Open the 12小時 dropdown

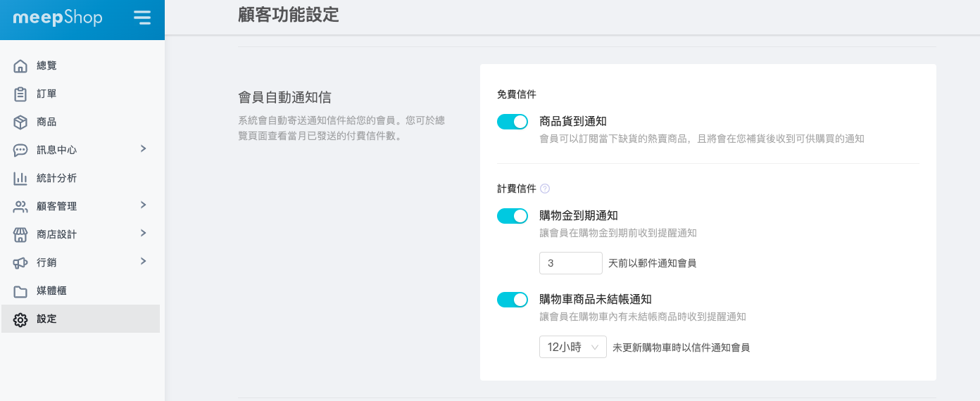tap(572, 347)
